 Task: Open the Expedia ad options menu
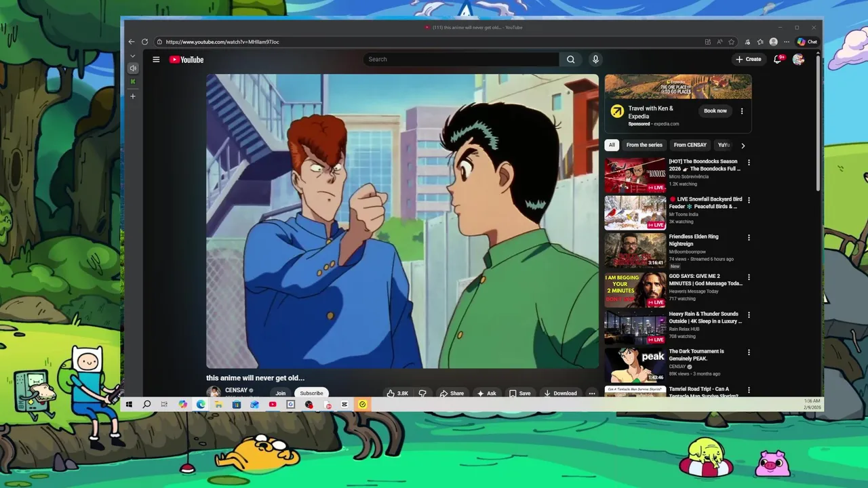tap(742, 111)
